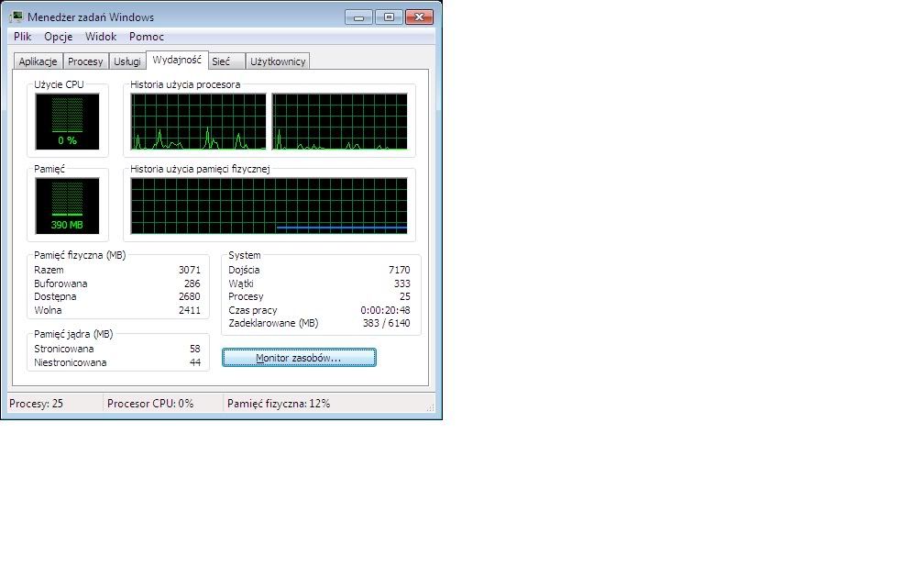
Task: Select the Wątki value 333
Action: click(401, 283)
